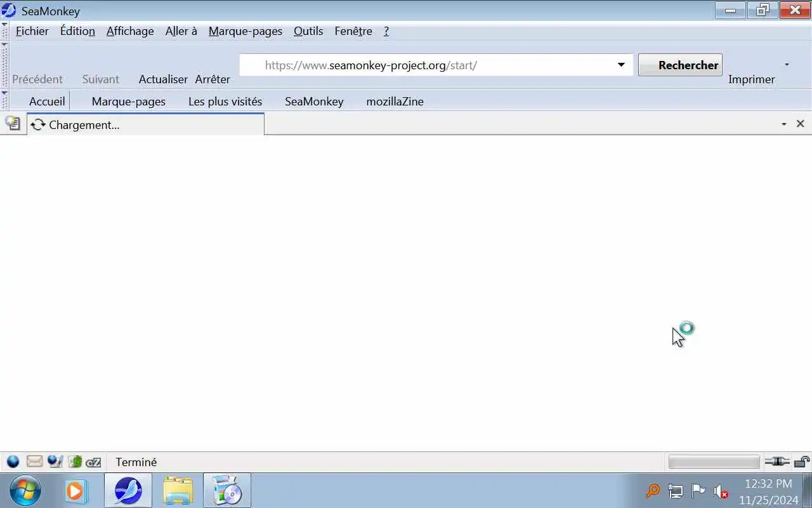The width and height of the screenshot is (812, 508).
Task: Close the current tab with the X
Action: pos(800,124)
